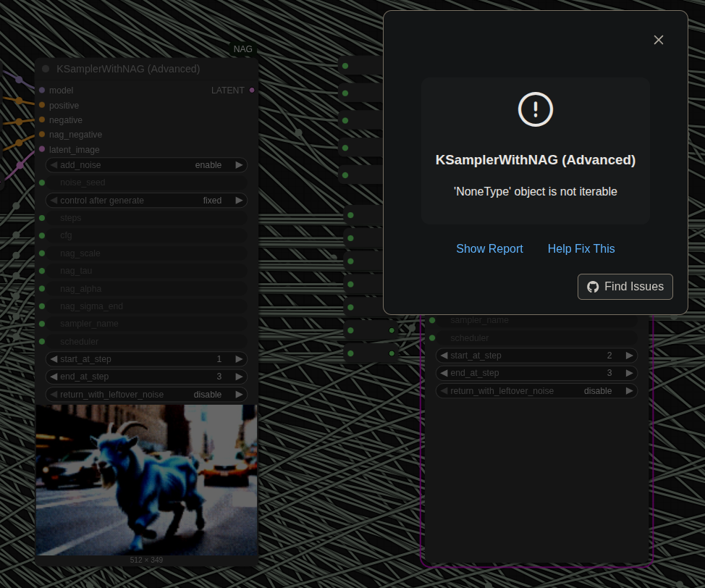Click the LATENT output socket
The image size is (705, 588).
tap(252, 91)
